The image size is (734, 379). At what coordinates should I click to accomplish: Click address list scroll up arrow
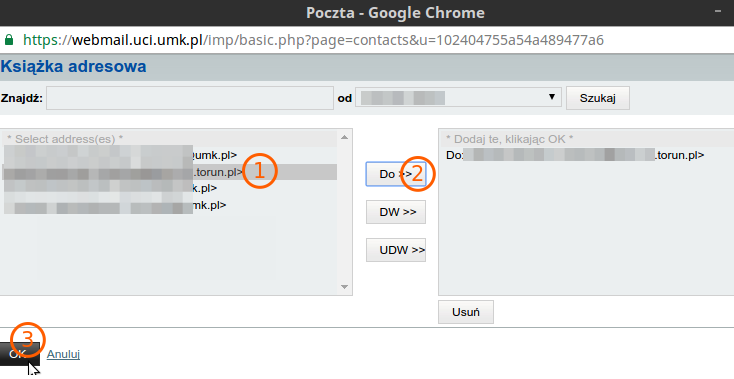point(345,137)
